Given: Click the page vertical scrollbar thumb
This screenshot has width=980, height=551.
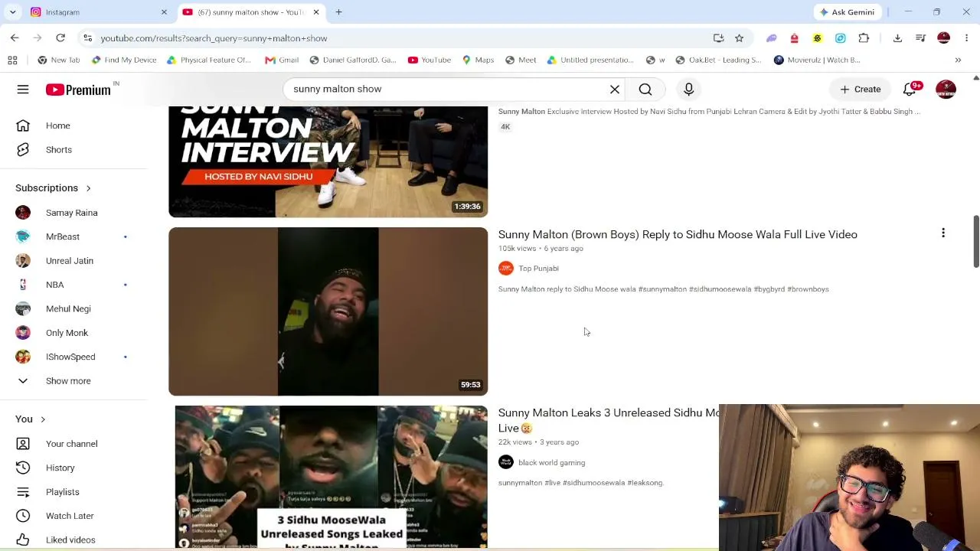Looking at the screenshot, I should (x=975, y=242).
